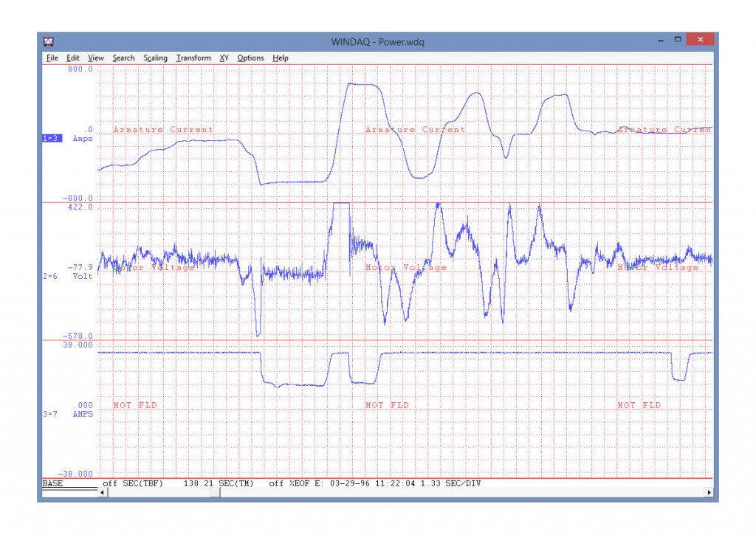Select channel 3=7 MOT FLD label
Screen dimensions: 756x535
tap(50, 414)
